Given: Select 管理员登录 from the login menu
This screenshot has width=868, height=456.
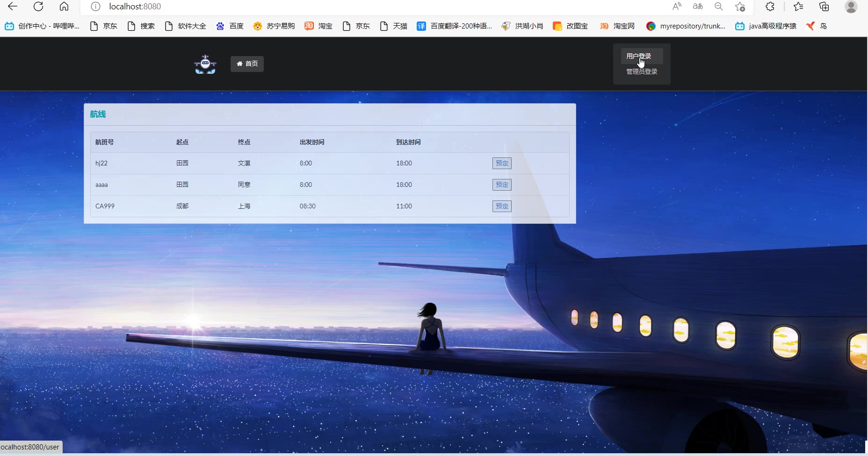Looking at the screenshot, I should click(x=642, y=71).
